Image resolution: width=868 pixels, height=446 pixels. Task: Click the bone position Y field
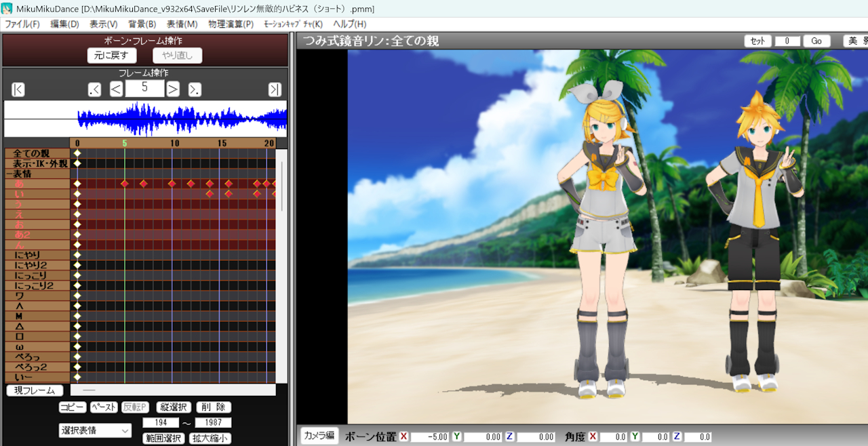click(x=484, y=437)
